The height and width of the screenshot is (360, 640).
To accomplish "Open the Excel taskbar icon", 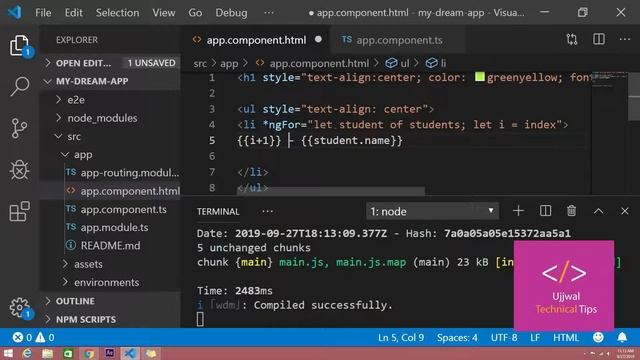I will click(x=68, y=353).
